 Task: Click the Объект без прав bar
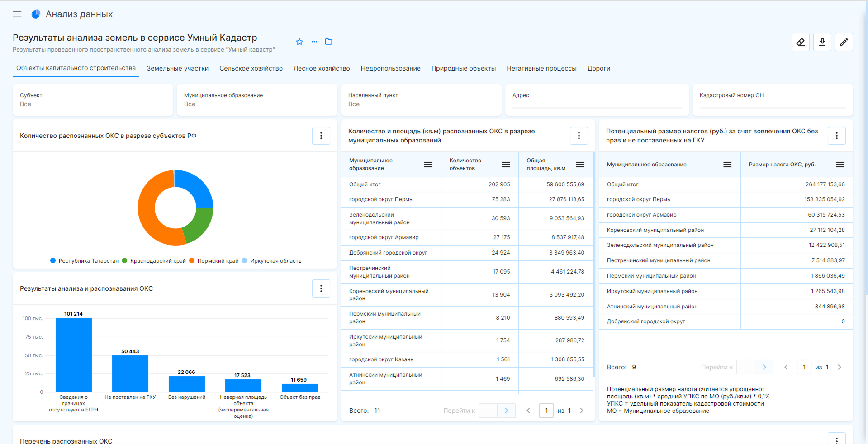[300, 388]
